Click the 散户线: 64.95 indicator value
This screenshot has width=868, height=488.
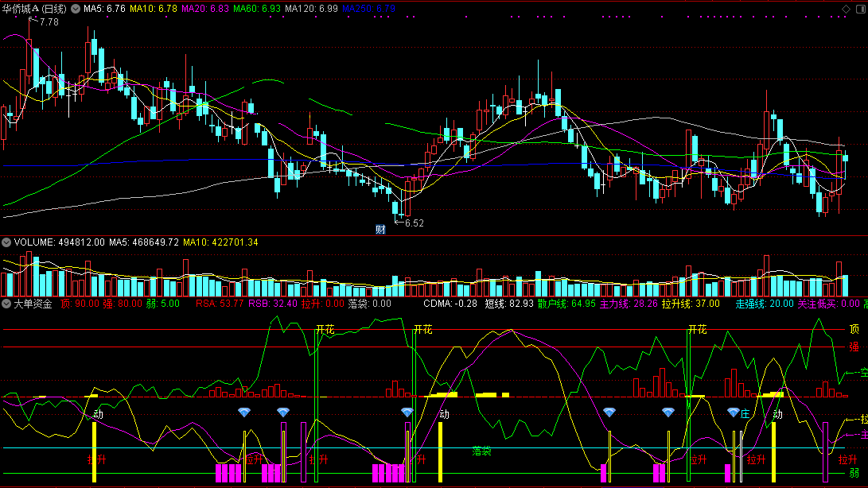pos(566,304)
